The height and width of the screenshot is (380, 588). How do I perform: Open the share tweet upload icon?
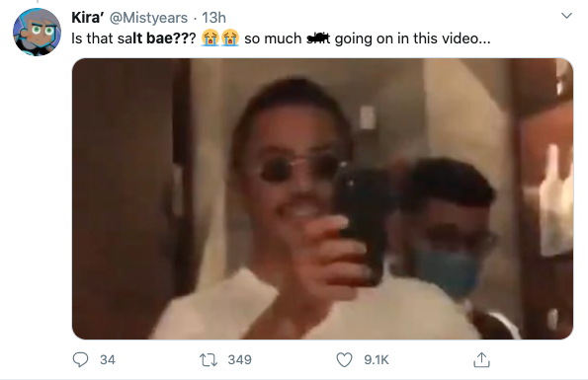click(x=481, y=360)
